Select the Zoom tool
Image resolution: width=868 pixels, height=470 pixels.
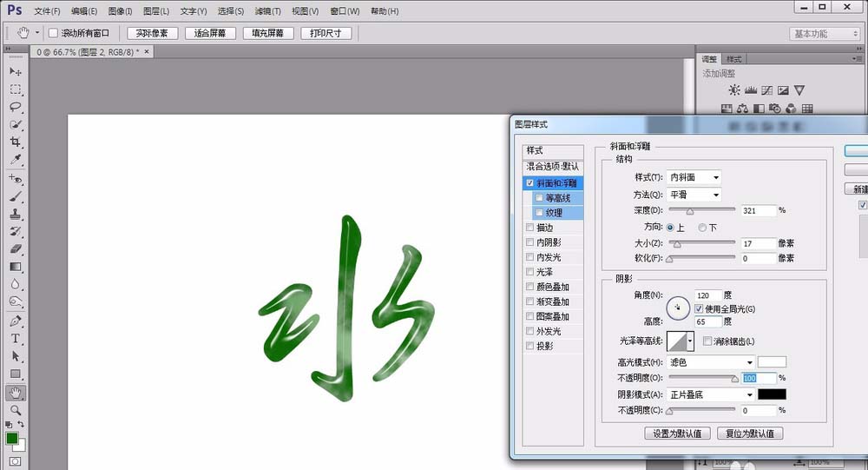[x=16, y=410]
